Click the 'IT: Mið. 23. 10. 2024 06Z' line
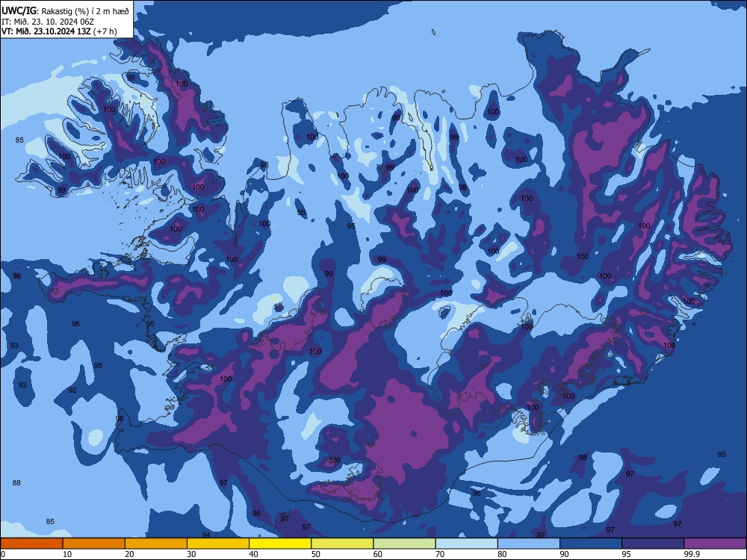 [x=48, y=22]
